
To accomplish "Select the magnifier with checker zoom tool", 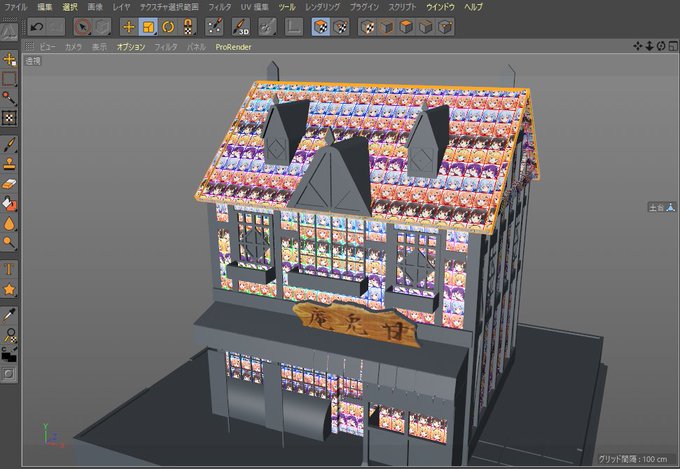I will coord(9,335).
